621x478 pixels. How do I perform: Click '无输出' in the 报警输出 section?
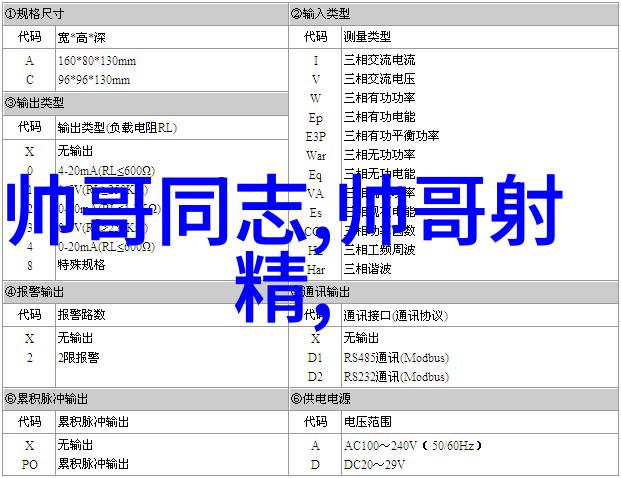(75, 338)
